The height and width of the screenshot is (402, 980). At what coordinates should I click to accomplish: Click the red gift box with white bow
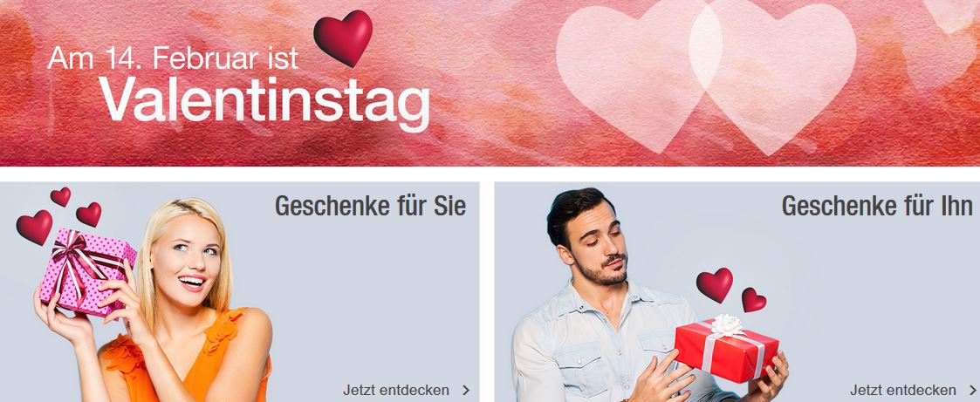pyautogui.click(x=726, y=348)
